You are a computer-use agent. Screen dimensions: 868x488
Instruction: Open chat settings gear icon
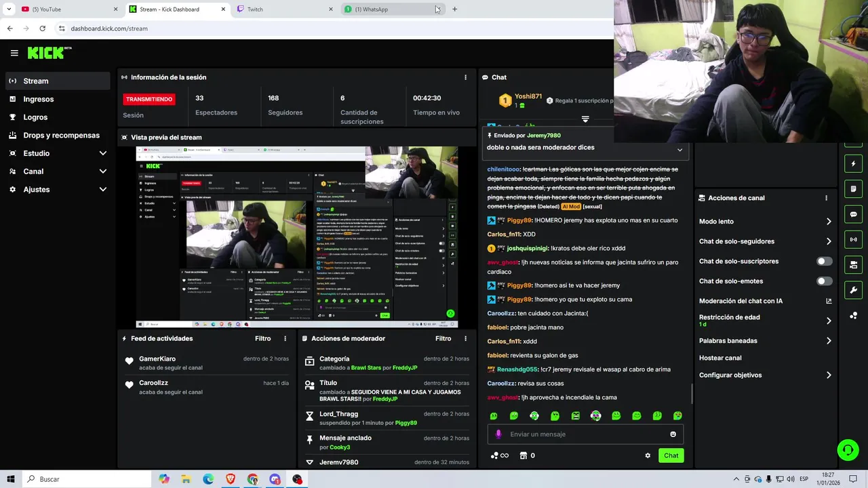tap(648, 455)
